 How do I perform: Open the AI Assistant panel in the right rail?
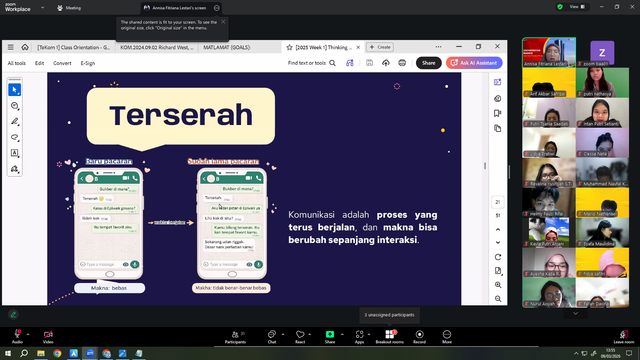click(x=498, y=82)
